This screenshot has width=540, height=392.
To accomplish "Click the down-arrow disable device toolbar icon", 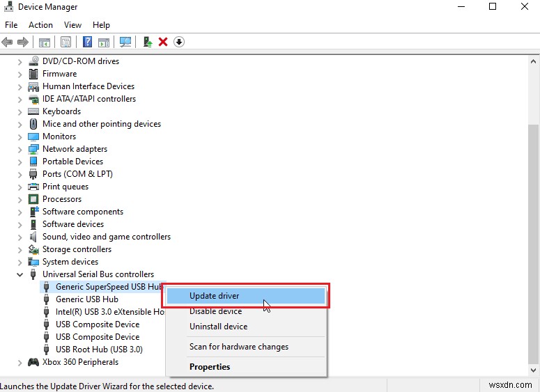I will point(179,42).
